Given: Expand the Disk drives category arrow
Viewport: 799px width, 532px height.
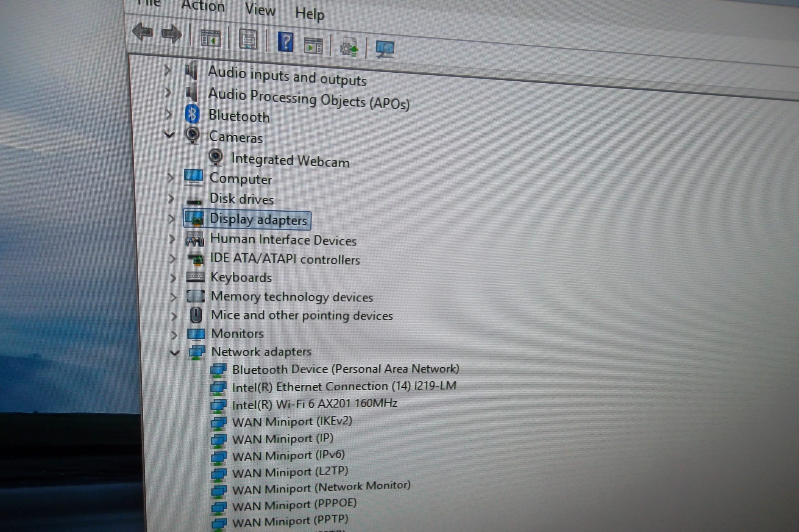Looking at the screenshot, I should click(x=171, y=199).
